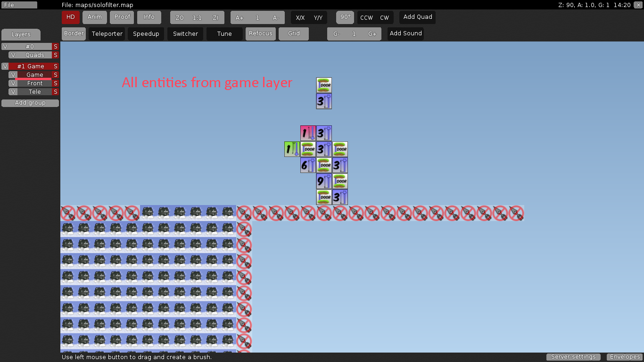Click the green number 1 laser tile
644x362 pixels.
(x=292, y=149)
